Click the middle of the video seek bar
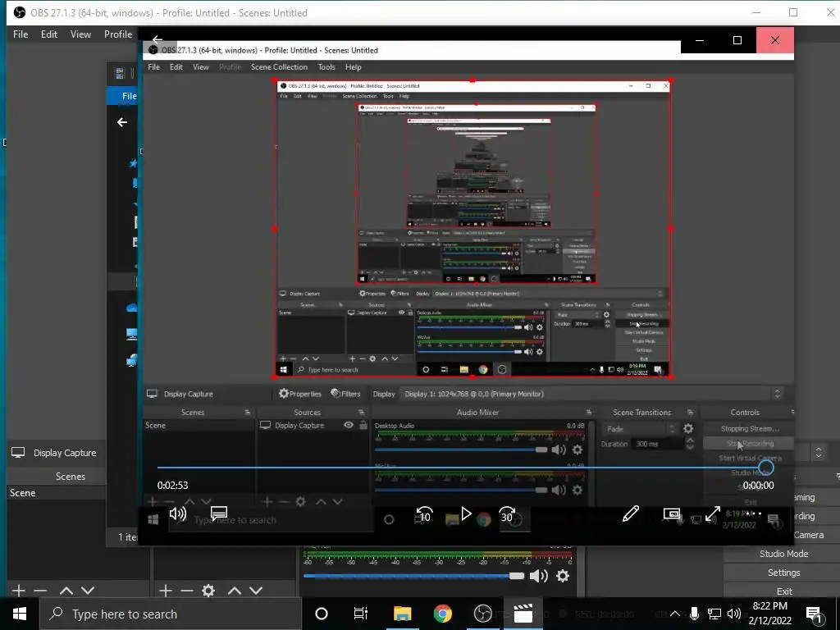 click(x=461, y=468)
